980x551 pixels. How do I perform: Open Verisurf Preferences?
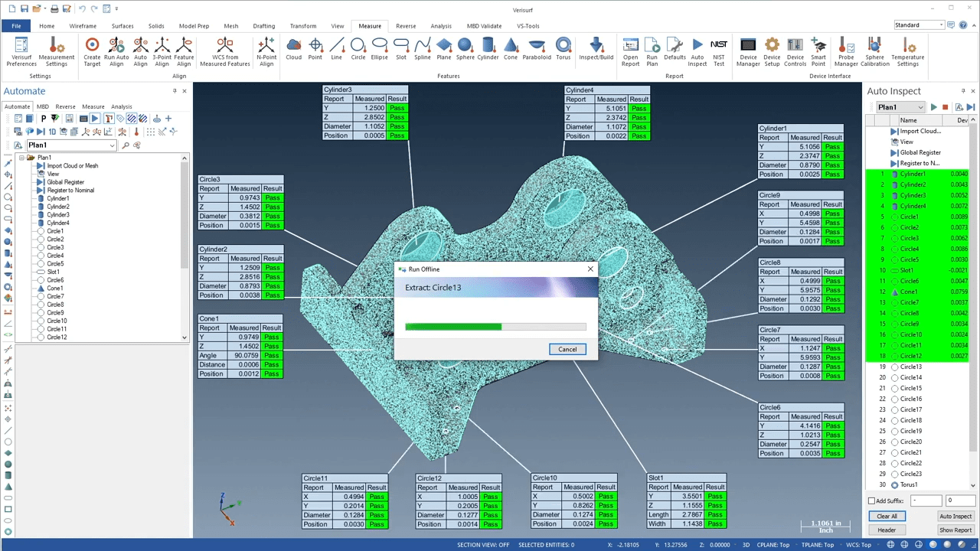[21, 51]
